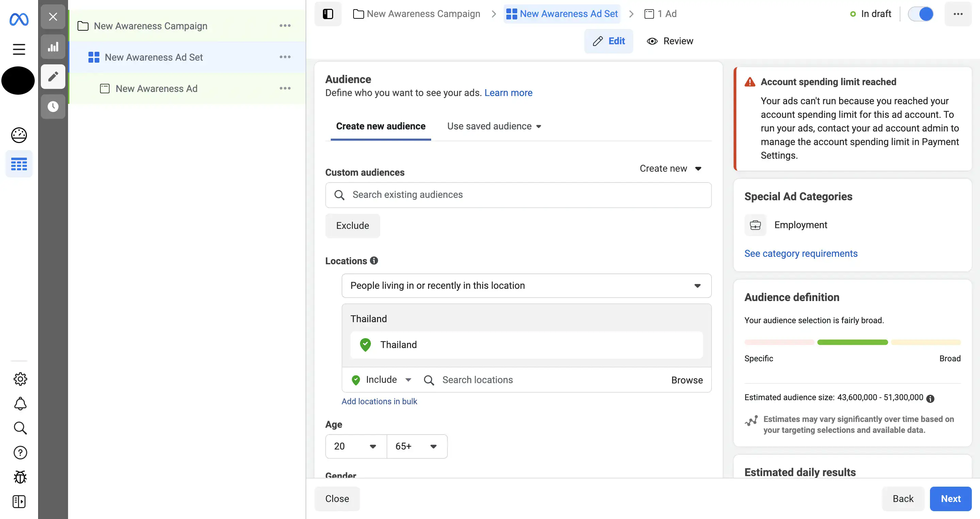
Task: Toggle the In draft switch
Action: point(921,14)
